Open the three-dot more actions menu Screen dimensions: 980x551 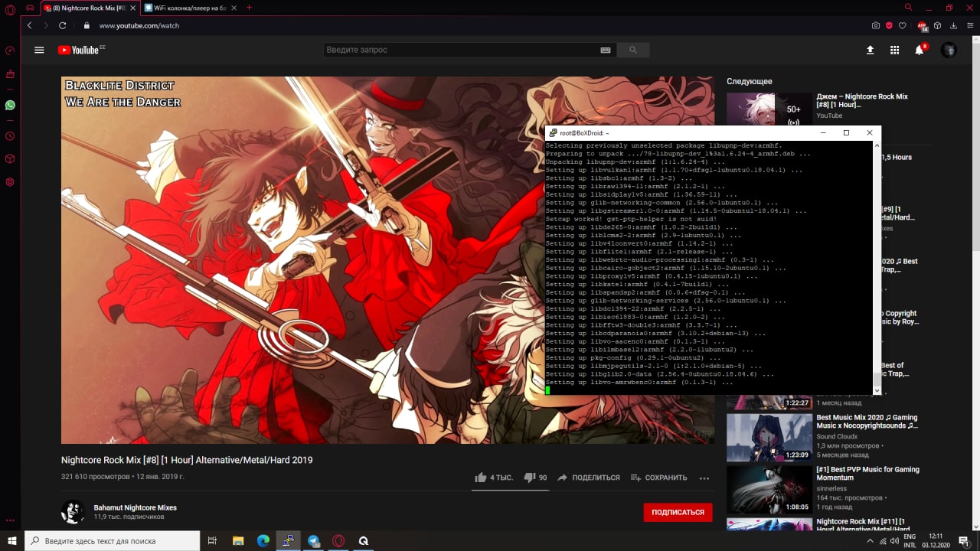click(x=704, y=478)
